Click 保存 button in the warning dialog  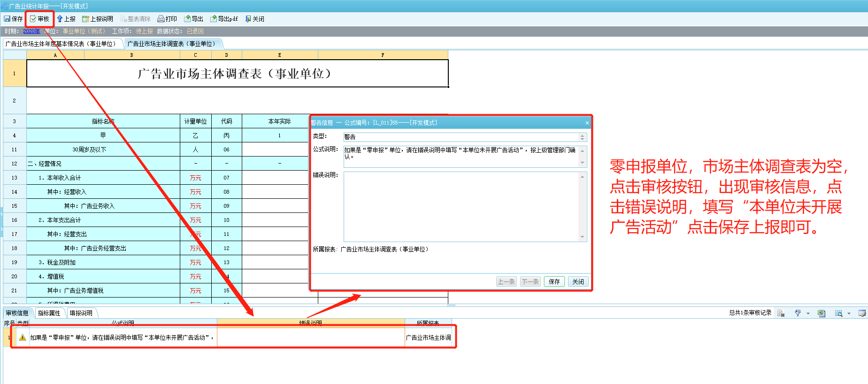(x=554, y=282)
